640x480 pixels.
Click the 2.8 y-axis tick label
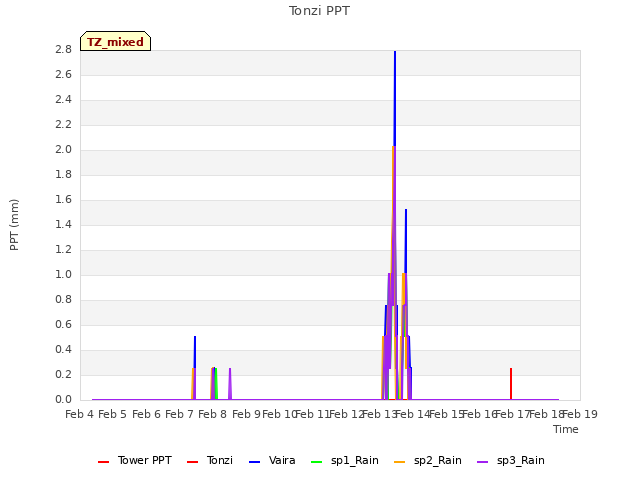[63, 49]
